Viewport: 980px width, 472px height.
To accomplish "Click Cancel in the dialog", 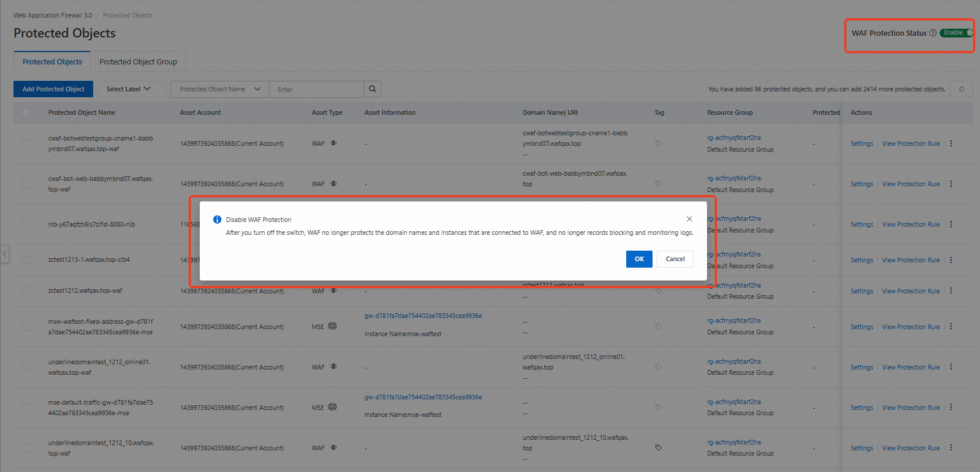I will pyautogui.click(x=675, y=259).
